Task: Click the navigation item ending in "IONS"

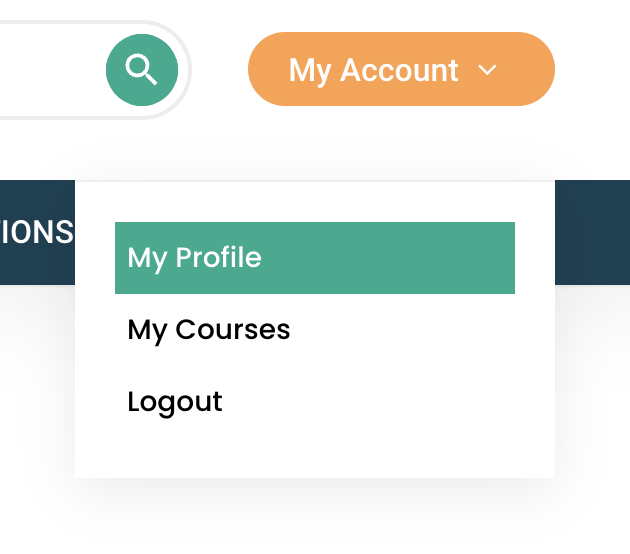Action: pos(36,232)
